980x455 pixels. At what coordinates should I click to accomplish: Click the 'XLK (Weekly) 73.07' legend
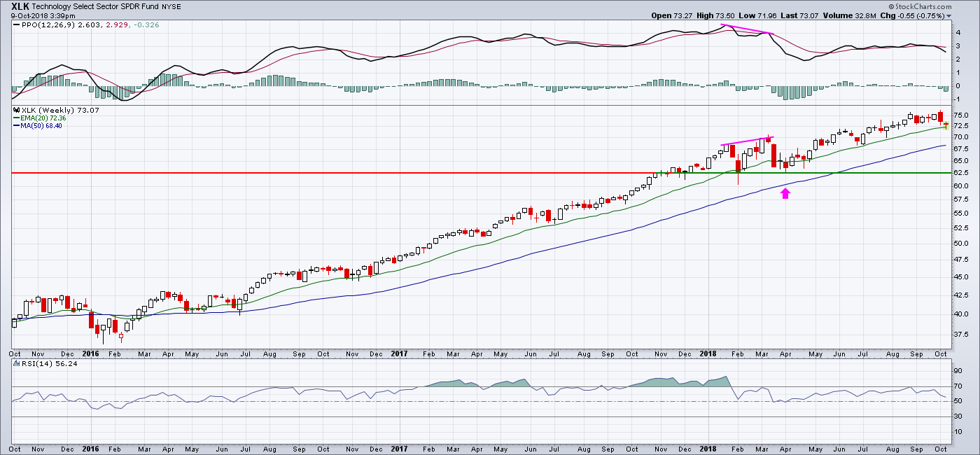tap(60, 111)
